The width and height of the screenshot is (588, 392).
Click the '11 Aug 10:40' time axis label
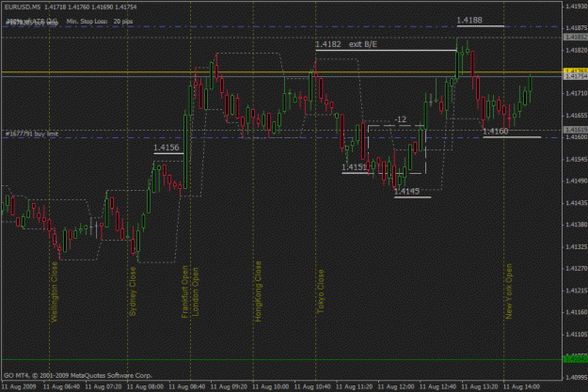pyautogui.click(x=312, y=386)
